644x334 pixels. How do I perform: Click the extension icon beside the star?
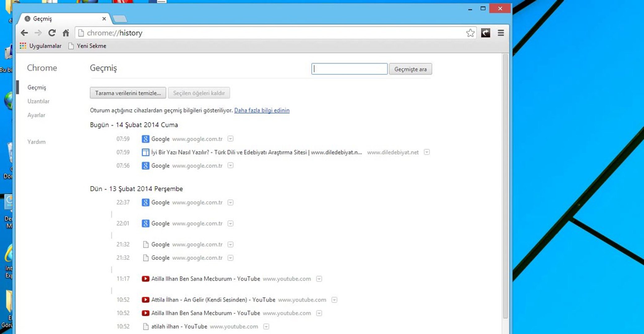(x=485, y=33)
